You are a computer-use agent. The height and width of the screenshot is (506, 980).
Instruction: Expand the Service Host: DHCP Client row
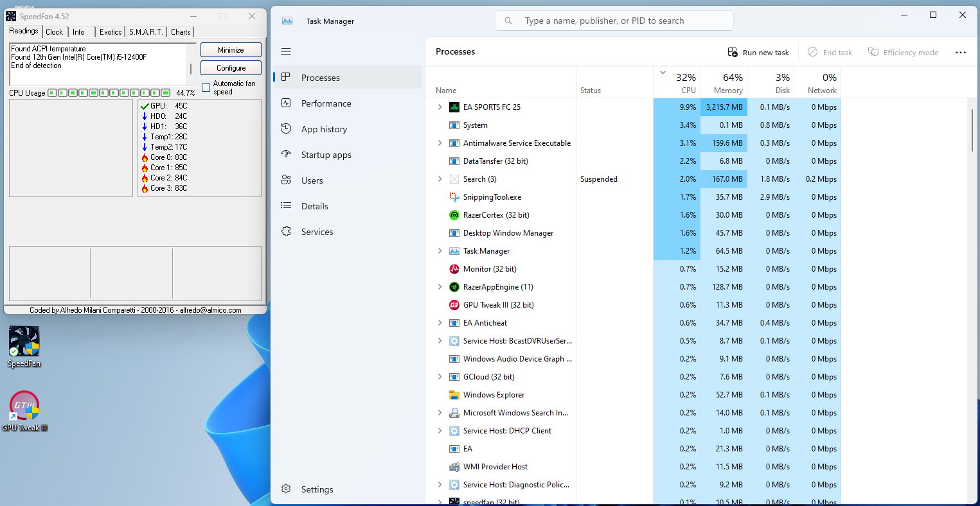tap(440, 431)
